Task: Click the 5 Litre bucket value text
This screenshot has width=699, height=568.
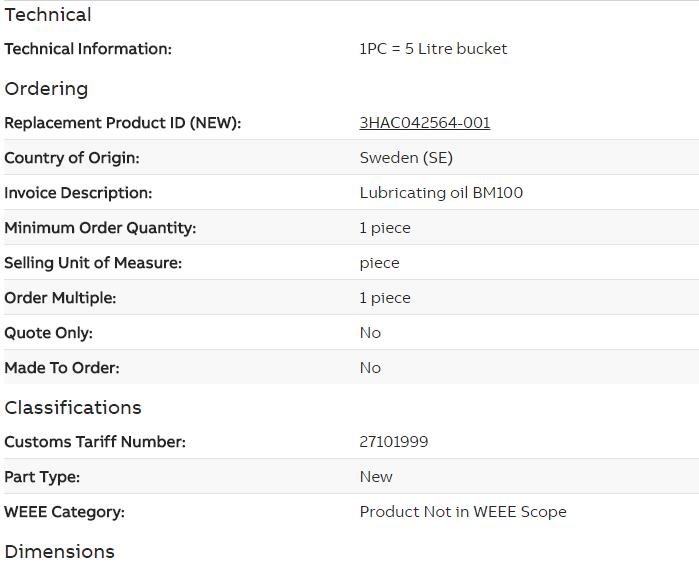Action: coord(433,49)
